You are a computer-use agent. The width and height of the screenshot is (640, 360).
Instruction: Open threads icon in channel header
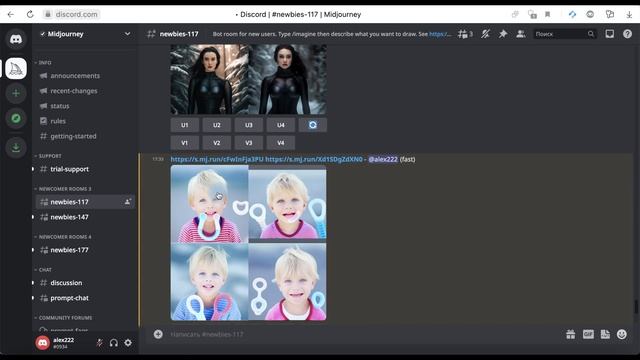pyautogui.click(x=464, y=34)
